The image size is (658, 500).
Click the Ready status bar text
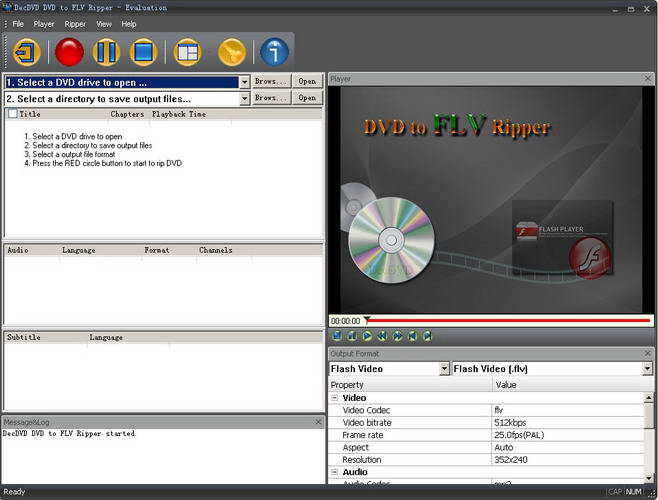tap(14, 492)
